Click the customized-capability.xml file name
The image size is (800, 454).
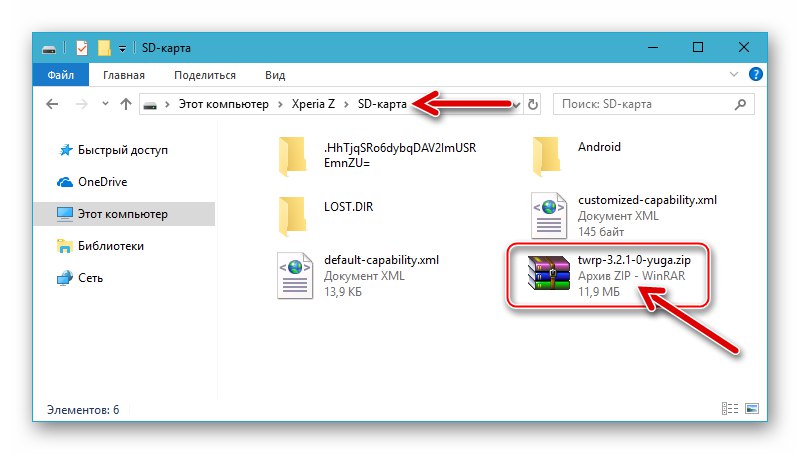tap(647, 200)
